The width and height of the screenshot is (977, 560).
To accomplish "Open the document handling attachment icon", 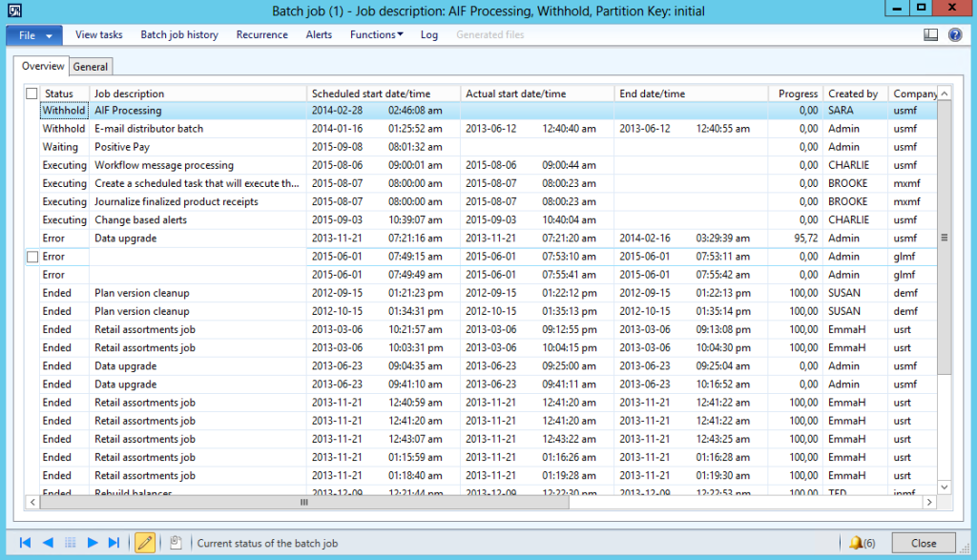I will pos(176,543).
